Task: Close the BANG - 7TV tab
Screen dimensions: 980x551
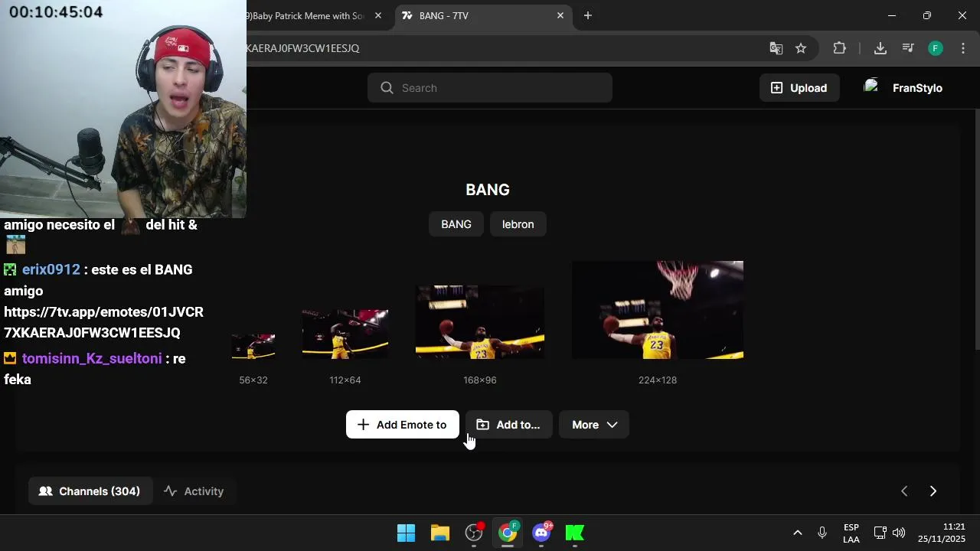Action: click(560, 15)
